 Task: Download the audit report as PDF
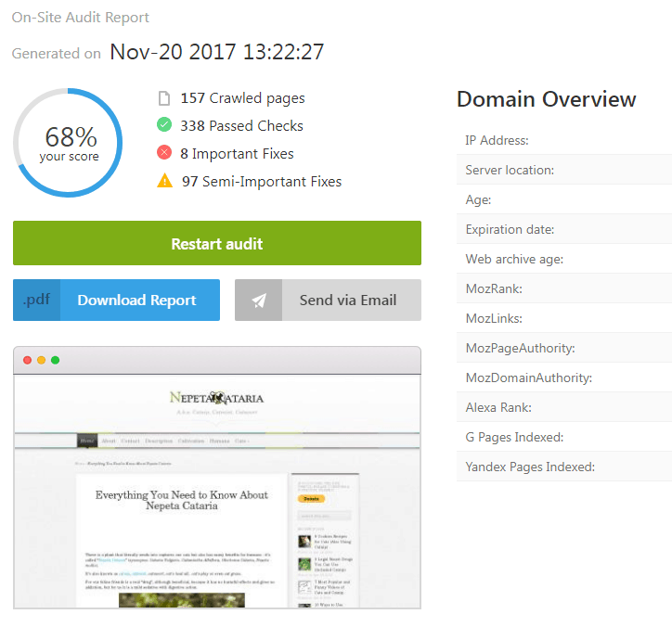[136, 301]
